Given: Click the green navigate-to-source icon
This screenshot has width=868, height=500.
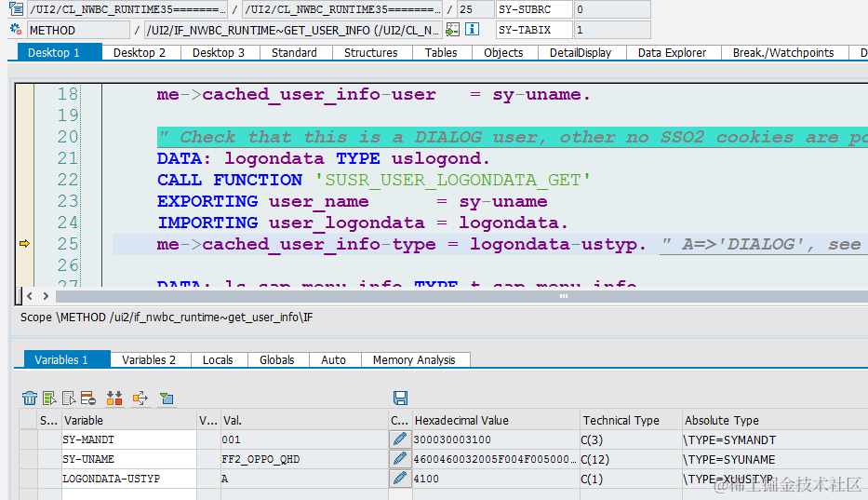Looking at the screenshot, I should click(452, 30).
